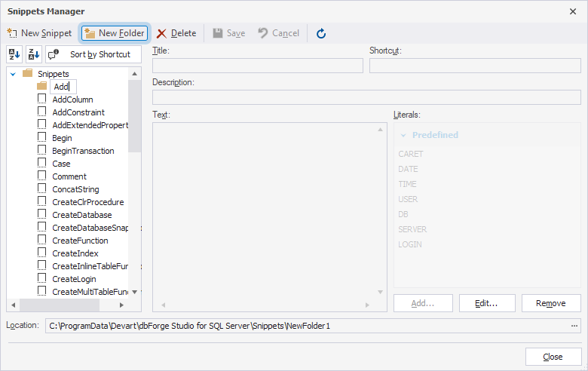This screenshot has width=588, height=371.
Task: Click the tree's scroll left arrow
Action: [13, 305]
